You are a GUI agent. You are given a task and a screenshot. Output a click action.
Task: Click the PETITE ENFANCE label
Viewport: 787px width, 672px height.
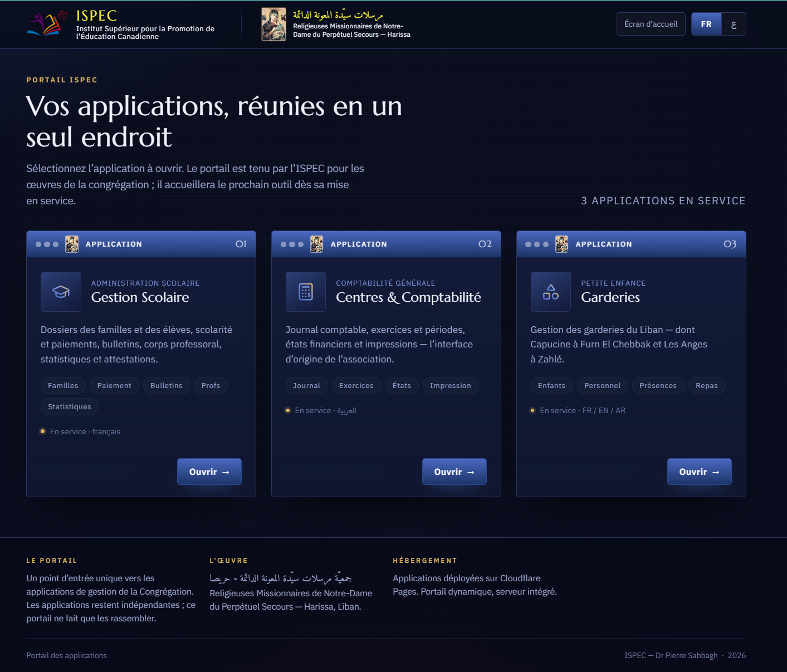click(614, 283)
